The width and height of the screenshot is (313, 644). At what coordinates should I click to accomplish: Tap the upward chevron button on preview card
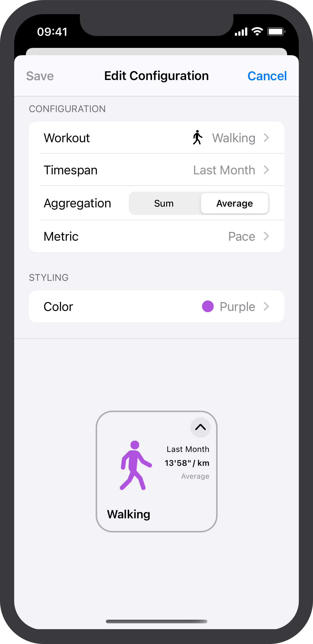coord(200,427)
